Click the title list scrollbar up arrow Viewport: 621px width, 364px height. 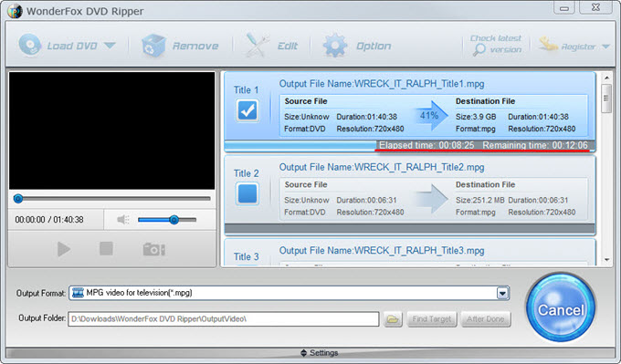coord(606,78)
